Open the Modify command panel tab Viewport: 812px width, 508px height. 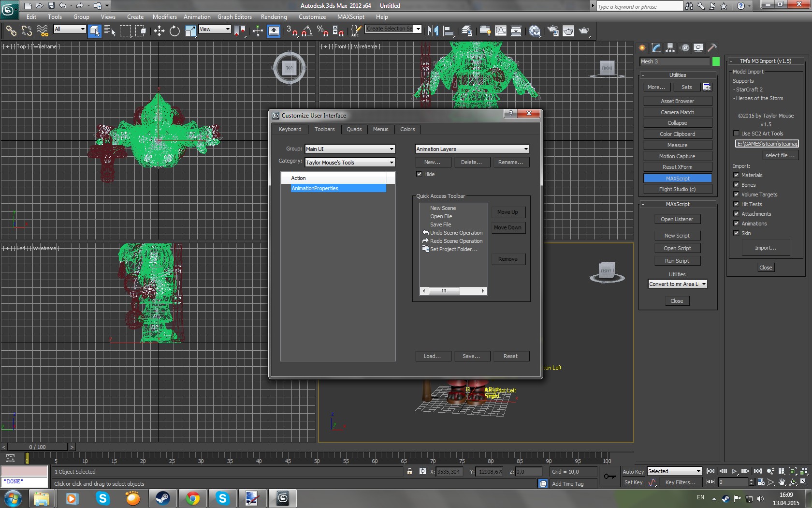(656, 47)
